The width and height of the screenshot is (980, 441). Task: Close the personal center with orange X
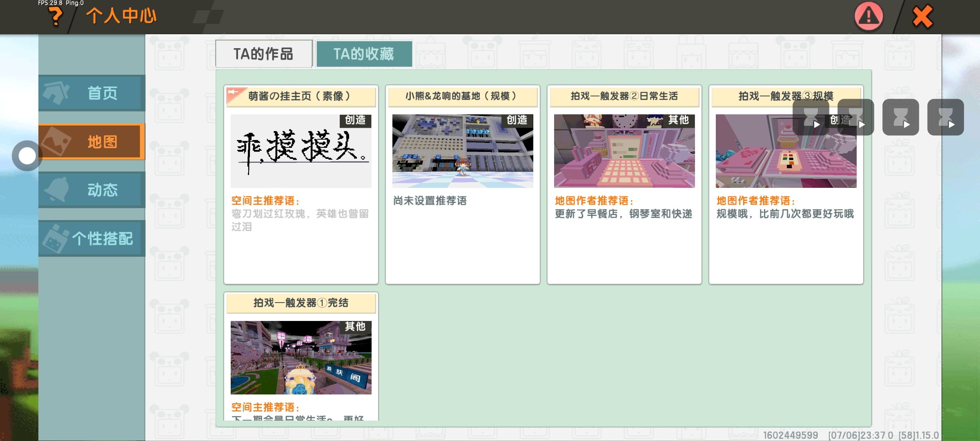(922, 17)
